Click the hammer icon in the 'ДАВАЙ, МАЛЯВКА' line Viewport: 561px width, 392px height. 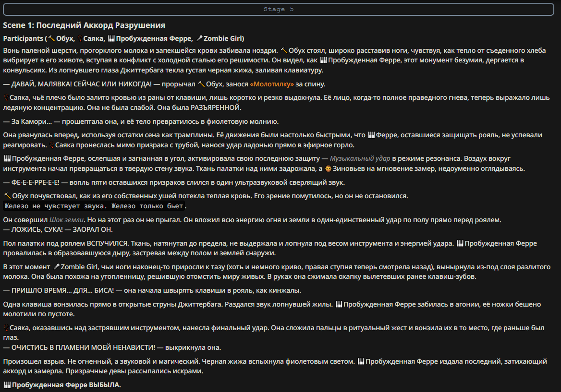[201, 84]
